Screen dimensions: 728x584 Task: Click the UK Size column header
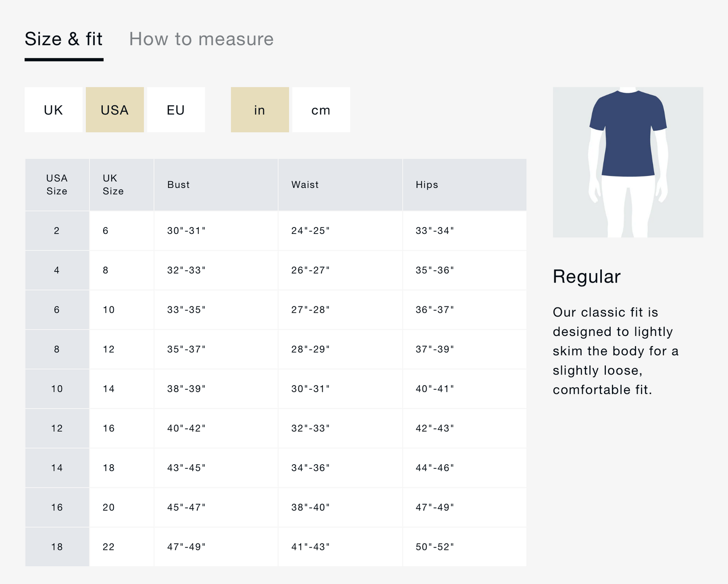pos(113,185)
